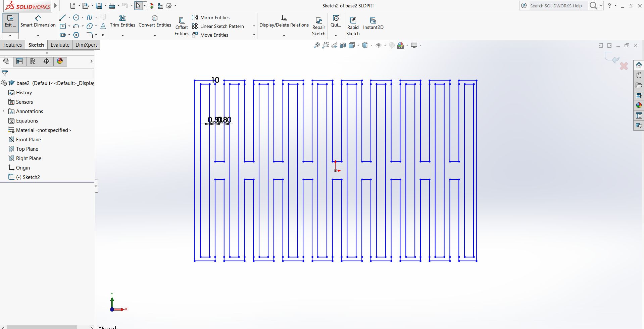Pick the Straight Slot tool
The image size is (644, 329).
63,35
